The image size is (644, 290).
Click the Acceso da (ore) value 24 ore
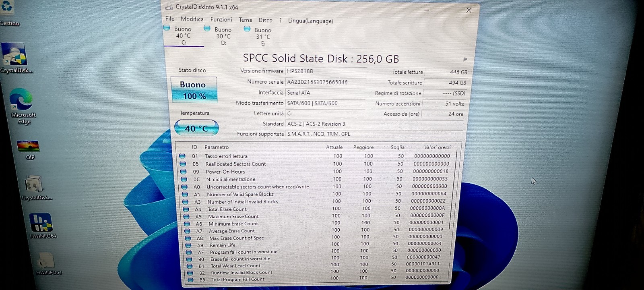pos(443,114)
